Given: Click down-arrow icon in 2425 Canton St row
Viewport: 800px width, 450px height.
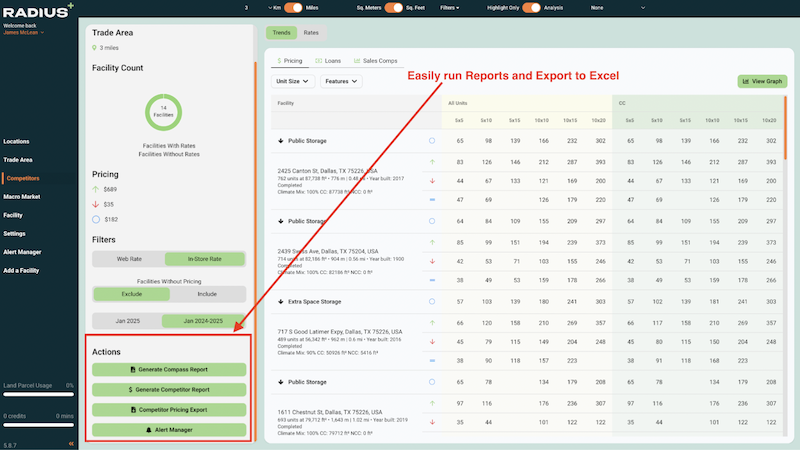Looking at the screenshot, I should pyautogui.click(x=432, y=181).
